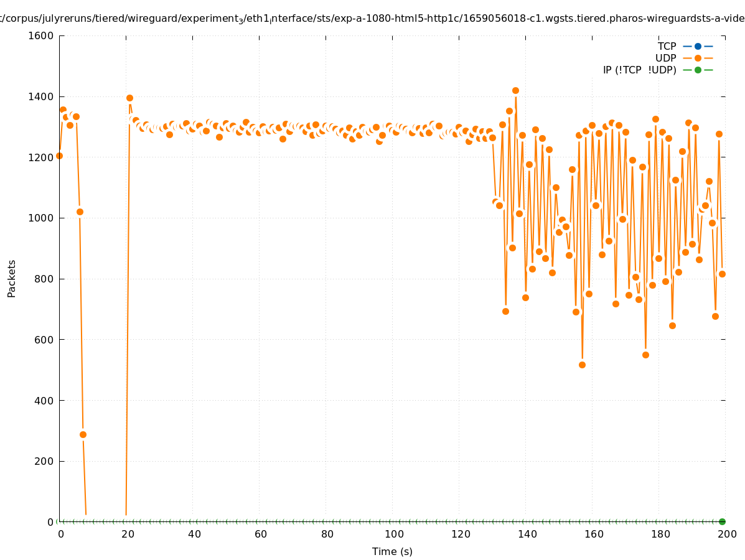Click the 200 tick label on x-axis
This screenshot has height=560, width=745.
[727, 534]
